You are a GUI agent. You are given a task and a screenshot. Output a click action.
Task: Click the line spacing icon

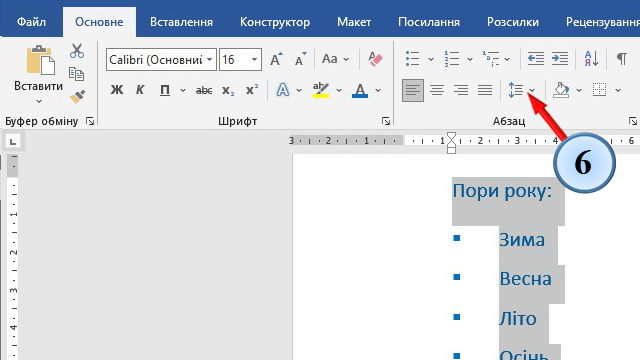[516, 90]
